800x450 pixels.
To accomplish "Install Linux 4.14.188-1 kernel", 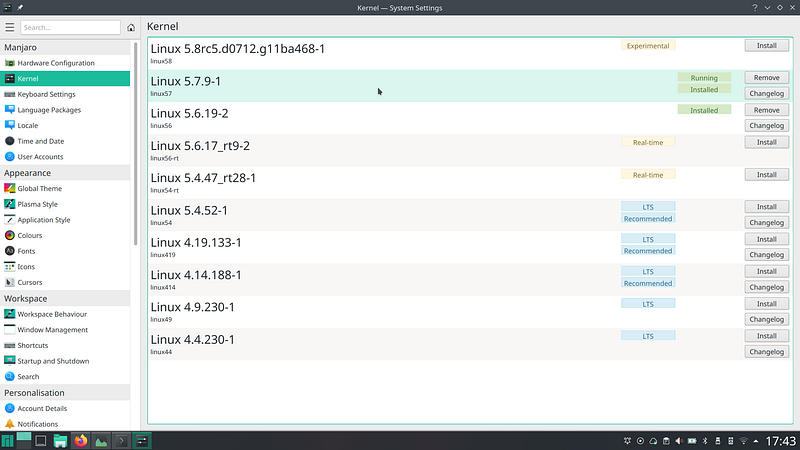I will click(766, 271).
